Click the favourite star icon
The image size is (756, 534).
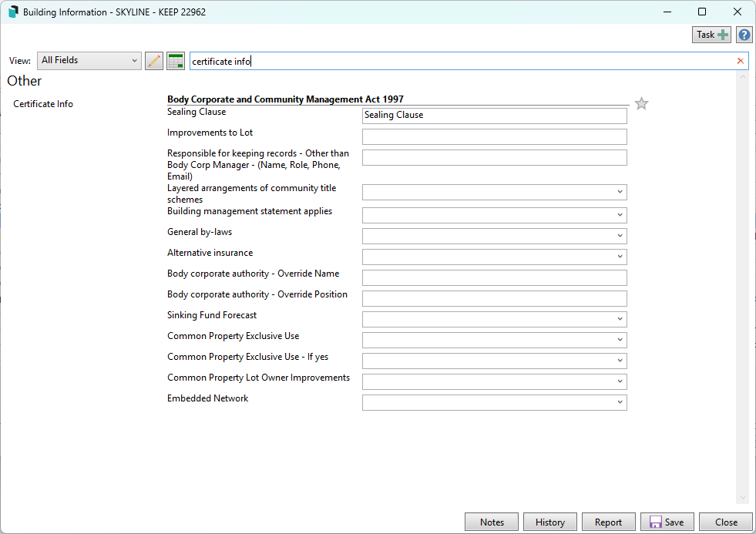(x=641, y=103)
